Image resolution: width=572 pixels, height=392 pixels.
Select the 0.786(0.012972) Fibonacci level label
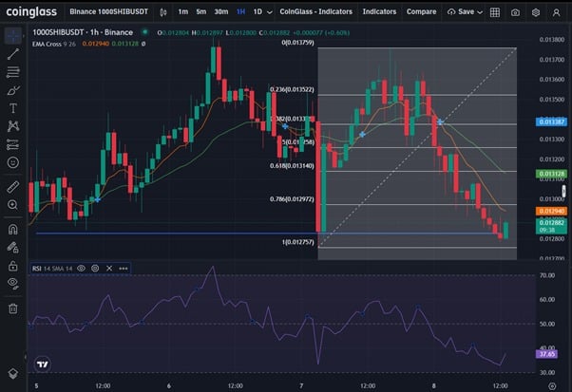(x=292, y=199)
